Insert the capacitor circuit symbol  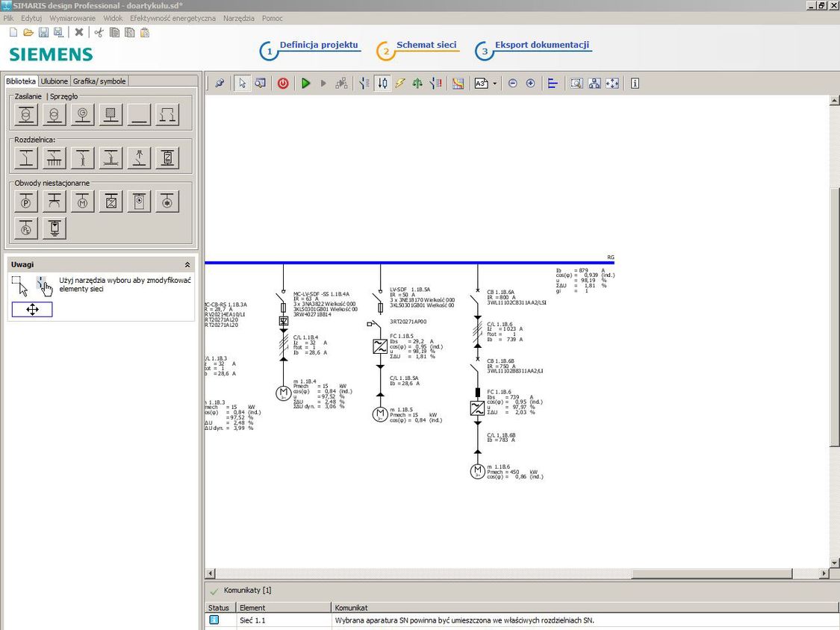[x=167, y=202]
